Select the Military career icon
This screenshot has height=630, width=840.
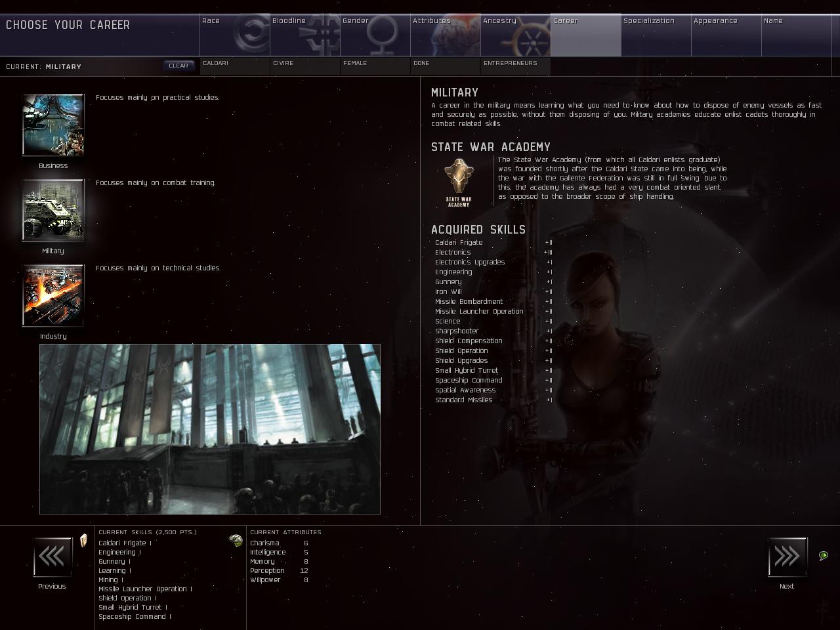[53, 210]
